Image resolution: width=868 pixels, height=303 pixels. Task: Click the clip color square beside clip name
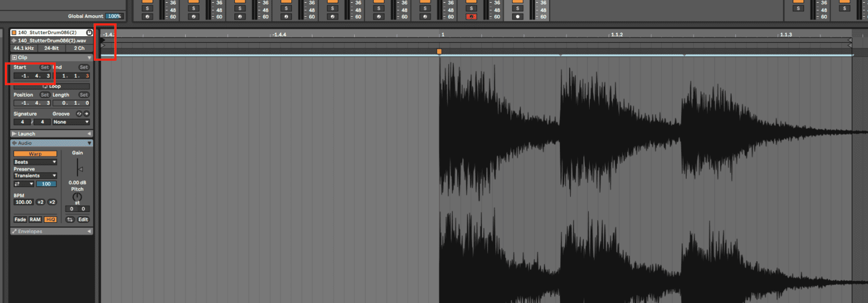tap(14, 33)
